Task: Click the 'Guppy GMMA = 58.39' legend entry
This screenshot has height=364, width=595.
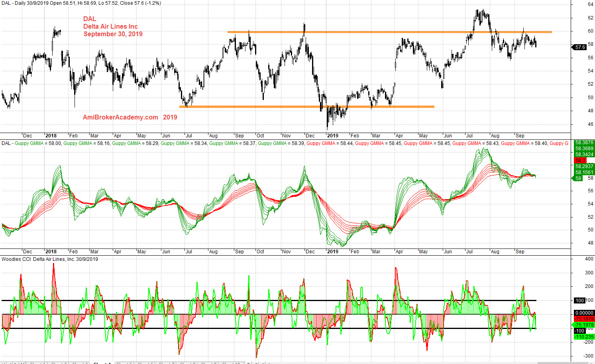Action: tap(281, 143)
